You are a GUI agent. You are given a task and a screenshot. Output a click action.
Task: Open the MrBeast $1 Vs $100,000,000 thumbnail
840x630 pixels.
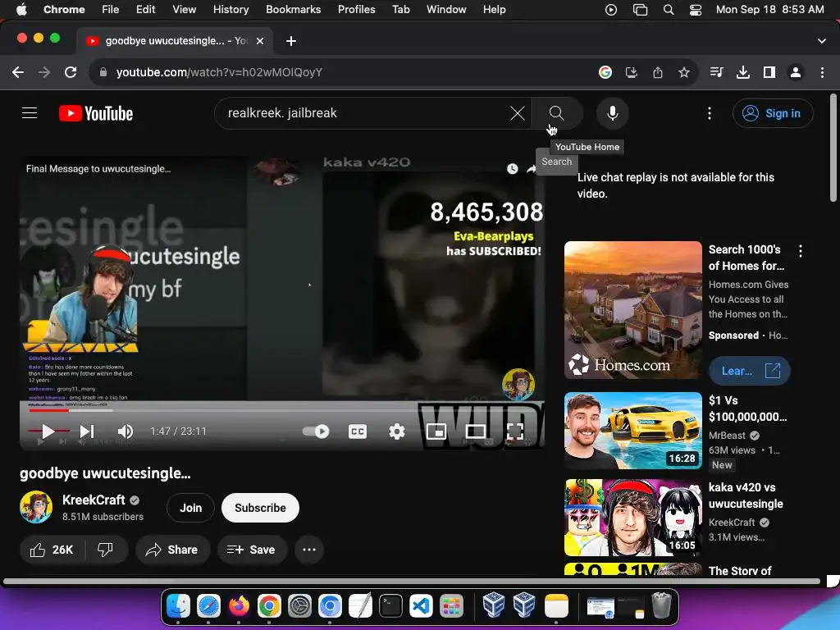point(632,431)
